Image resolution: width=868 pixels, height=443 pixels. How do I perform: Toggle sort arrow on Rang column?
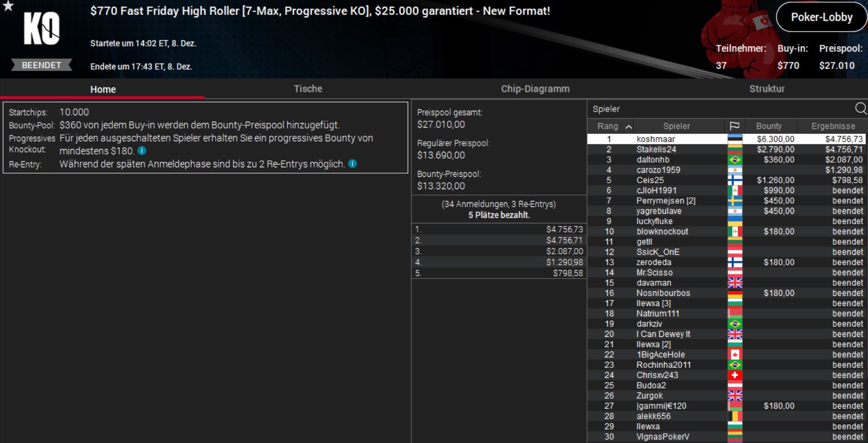pos(628,127)
